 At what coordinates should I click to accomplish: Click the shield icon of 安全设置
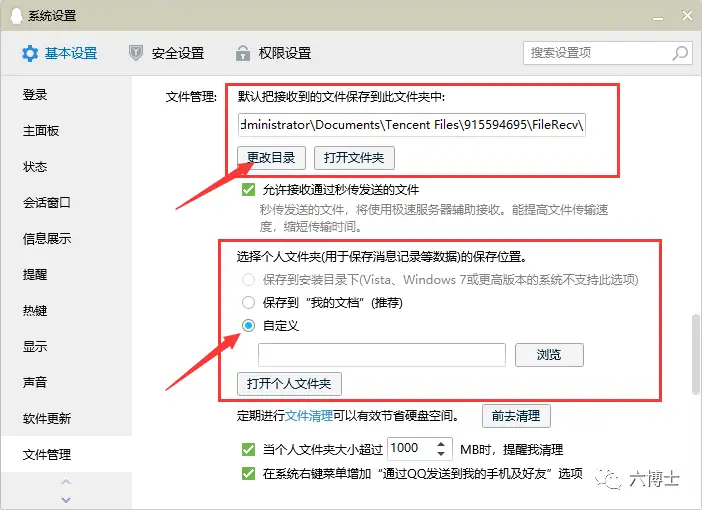coord(136,53)
